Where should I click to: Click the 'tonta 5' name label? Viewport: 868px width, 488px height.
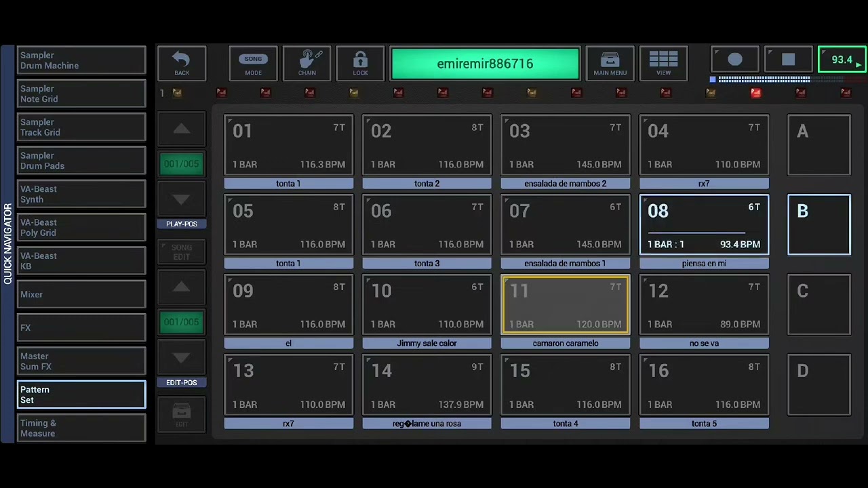pos(704,424)
